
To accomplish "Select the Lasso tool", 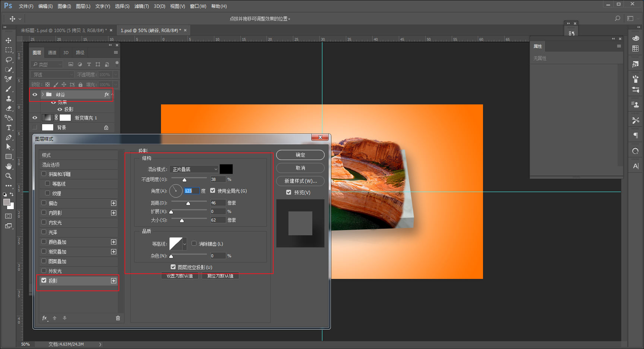I will pos(9,60).
